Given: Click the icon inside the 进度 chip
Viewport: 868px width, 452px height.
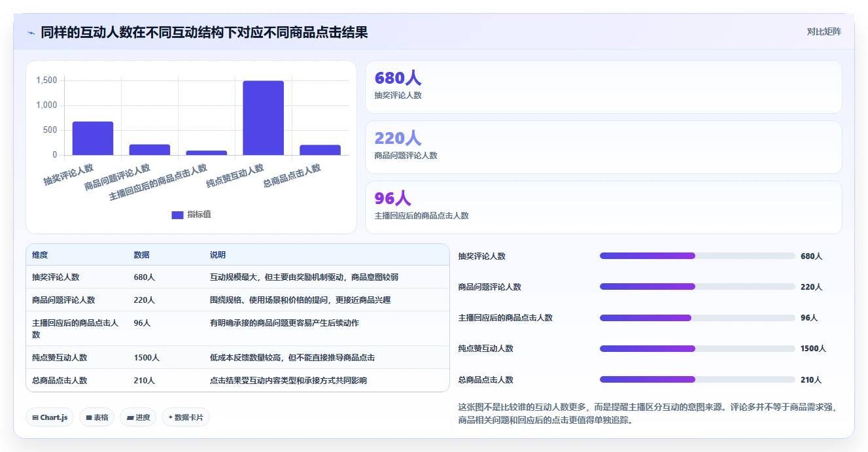Looking at the screenshot, I should point(130,417).
